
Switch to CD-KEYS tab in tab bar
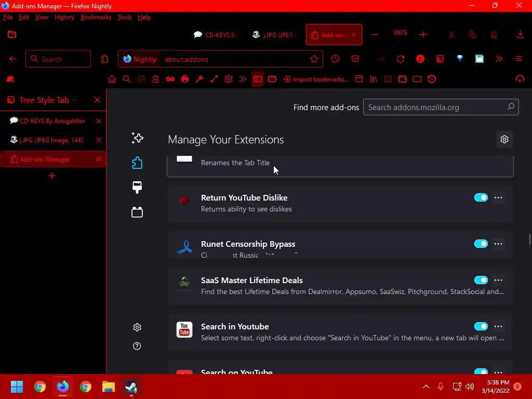click(215, 35)
